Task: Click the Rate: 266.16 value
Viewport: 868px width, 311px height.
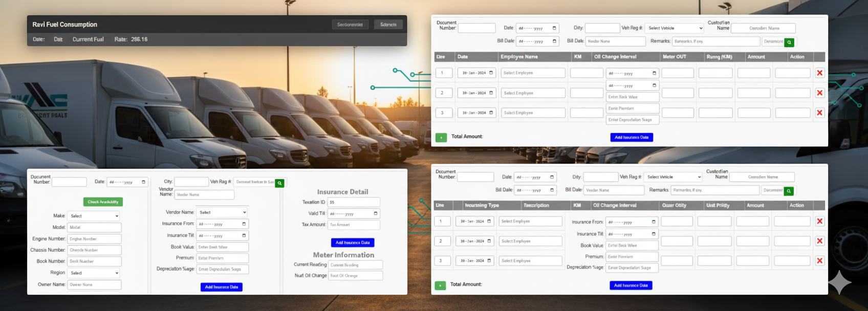Action: coord(131,39)
